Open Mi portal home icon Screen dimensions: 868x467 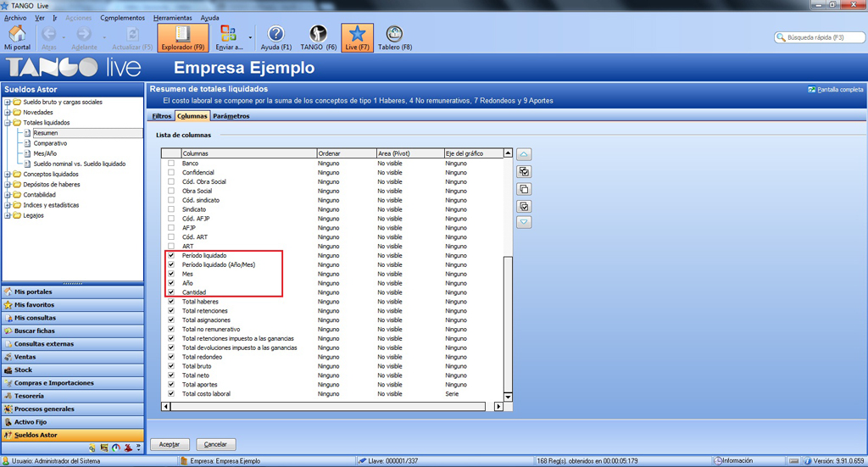pyautogui.click(x=17, y=37)
